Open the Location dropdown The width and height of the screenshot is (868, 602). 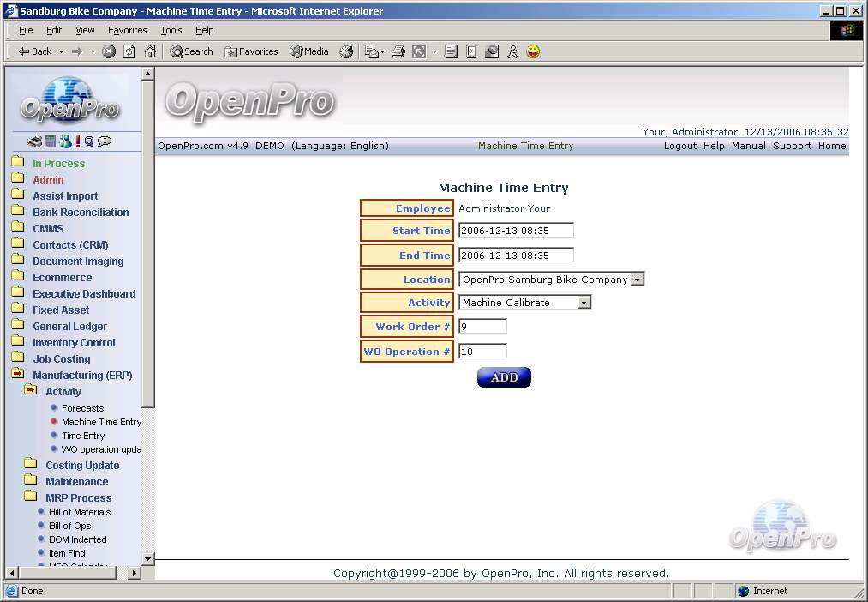point(637,280)
